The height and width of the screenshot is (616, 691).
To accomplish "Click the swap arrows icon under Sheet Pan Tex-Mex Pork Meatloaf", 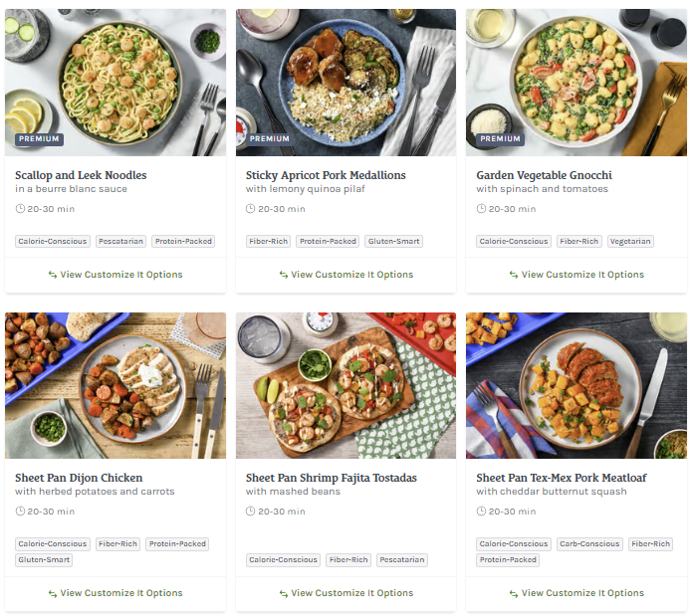I will point(514,593).
